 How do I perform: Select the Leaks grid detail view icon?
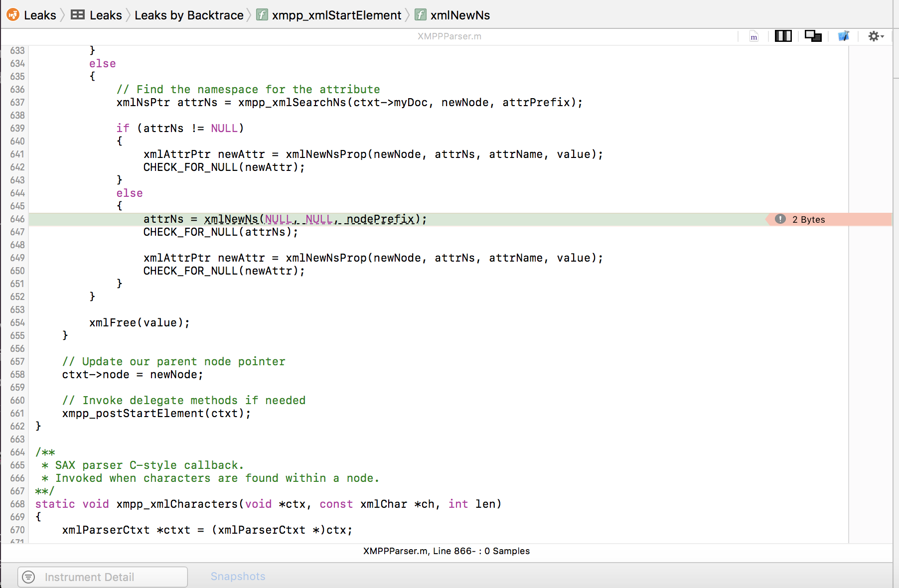pos(78,15)
